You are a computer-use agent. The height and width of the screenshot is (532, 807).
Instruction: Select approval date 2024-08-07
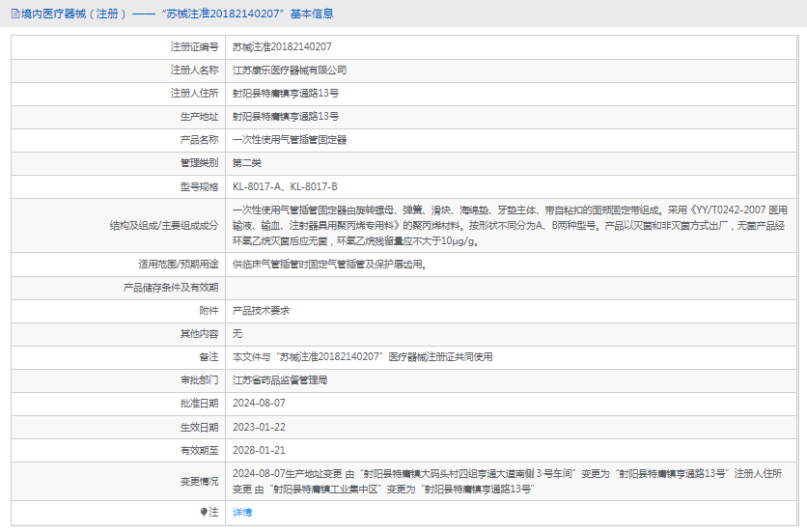[x=259, y=404]
